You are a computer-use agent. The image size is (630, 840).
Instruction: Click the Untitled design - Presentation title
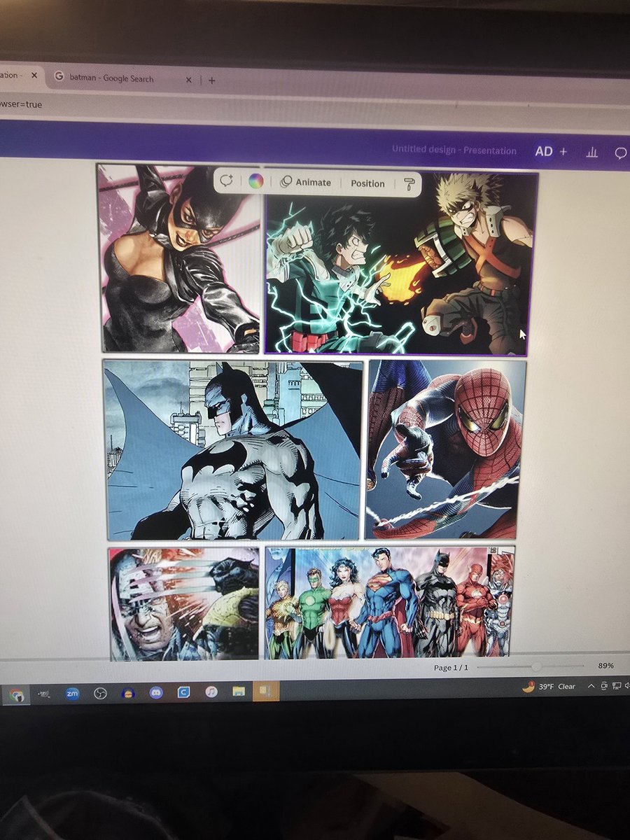point(454,150)
